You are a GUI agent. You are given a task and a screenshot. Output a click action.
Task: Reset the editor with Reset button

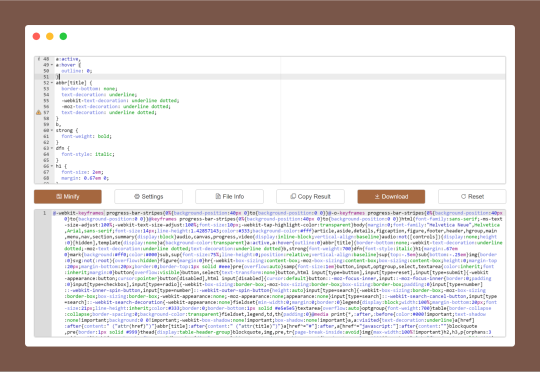(x=472, y=197)
